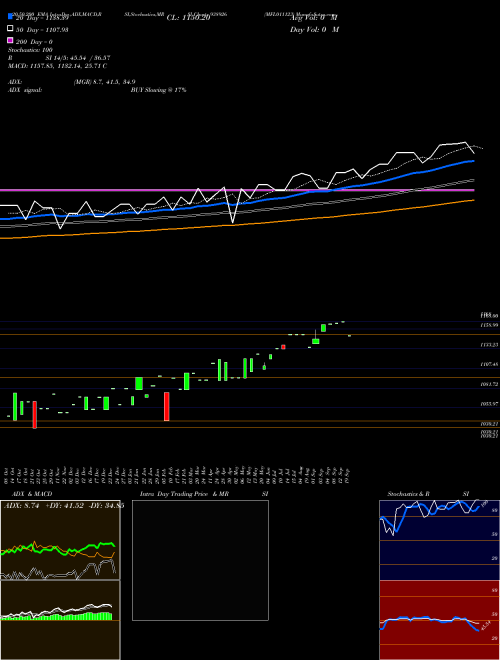
Task: Select the 'Stochastics: 100' readout
Action: [30, 50]
